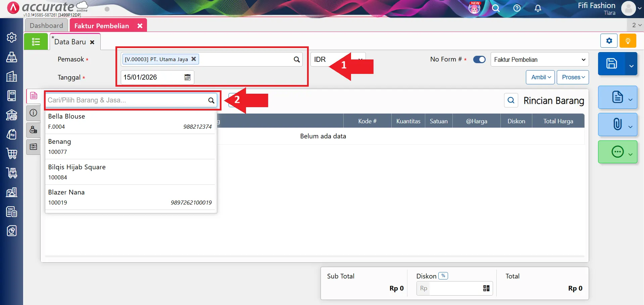Image resolution: width=644 pixels, height=305 pixels.
Task: Toggle the Diskon percent mode
Action: tap(443, 276)
